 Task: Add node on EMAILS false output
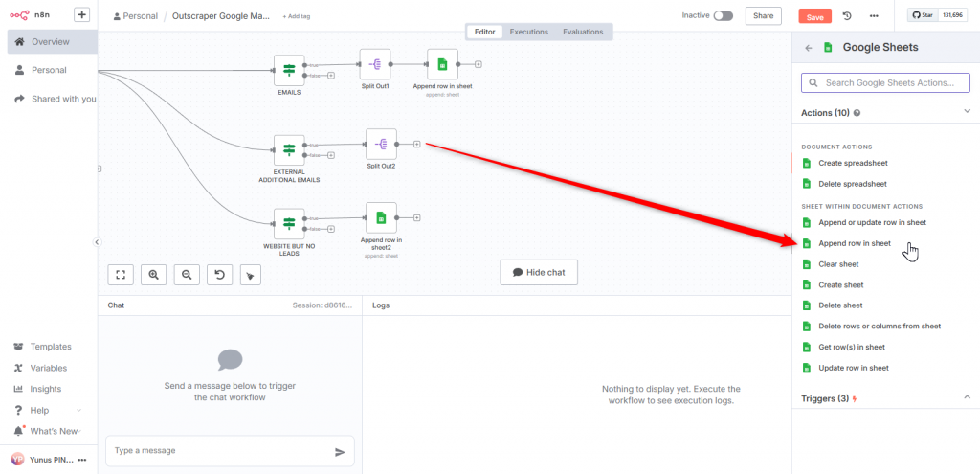coord(330,76)
